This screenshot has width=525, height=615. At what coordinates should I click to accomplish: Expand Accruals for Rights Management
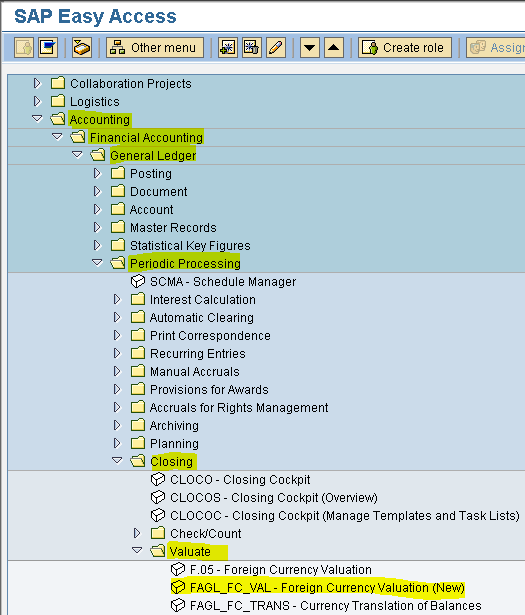(x=117, y=408)
